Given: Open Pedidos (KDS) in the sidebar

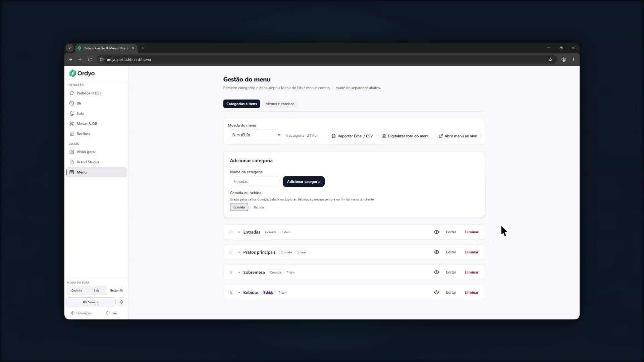Looking at the screenshot, I should tap(97, 93).
